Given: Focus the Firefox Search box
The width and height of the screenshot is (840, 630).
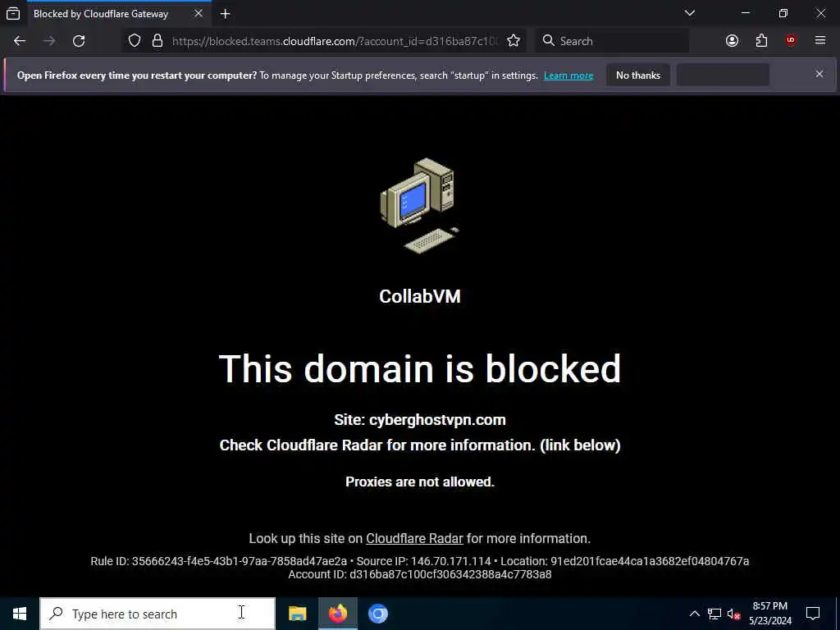Looking at the screenshot, I should click(x=612, y=41).
